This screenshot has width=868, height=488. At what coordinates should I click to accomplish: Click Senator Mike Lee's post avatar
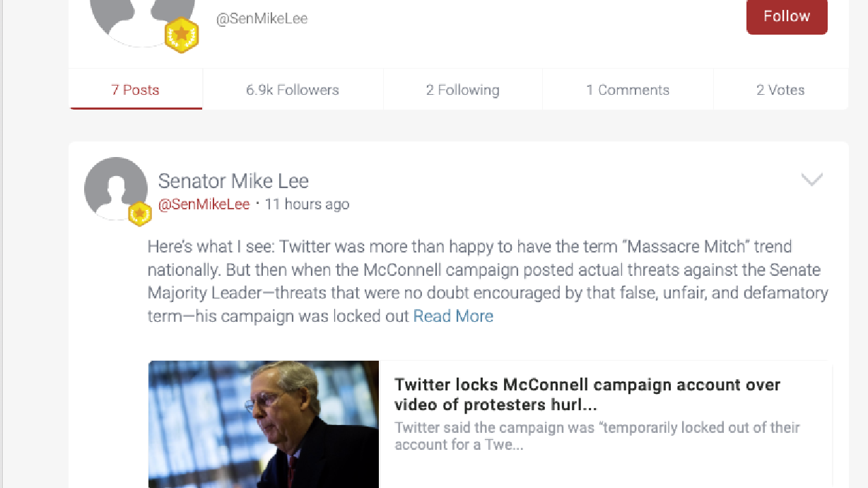point(117,188)
